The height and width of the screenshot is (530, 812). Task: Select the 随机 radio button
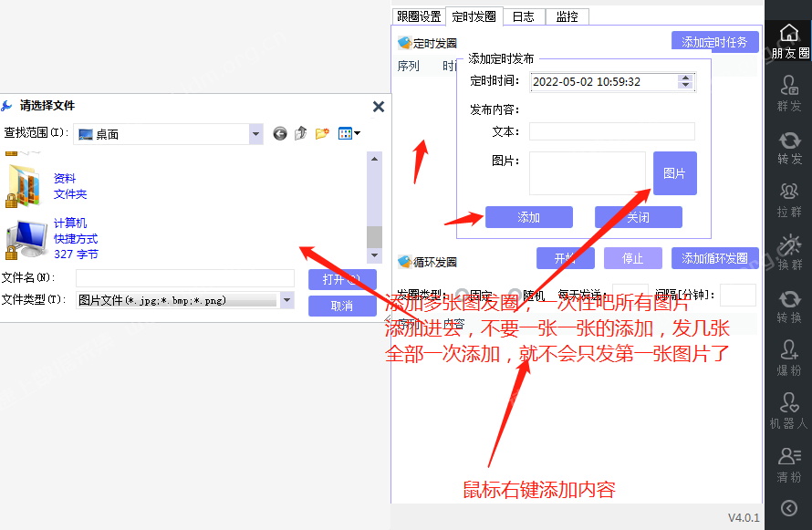(x=515, y=295)
